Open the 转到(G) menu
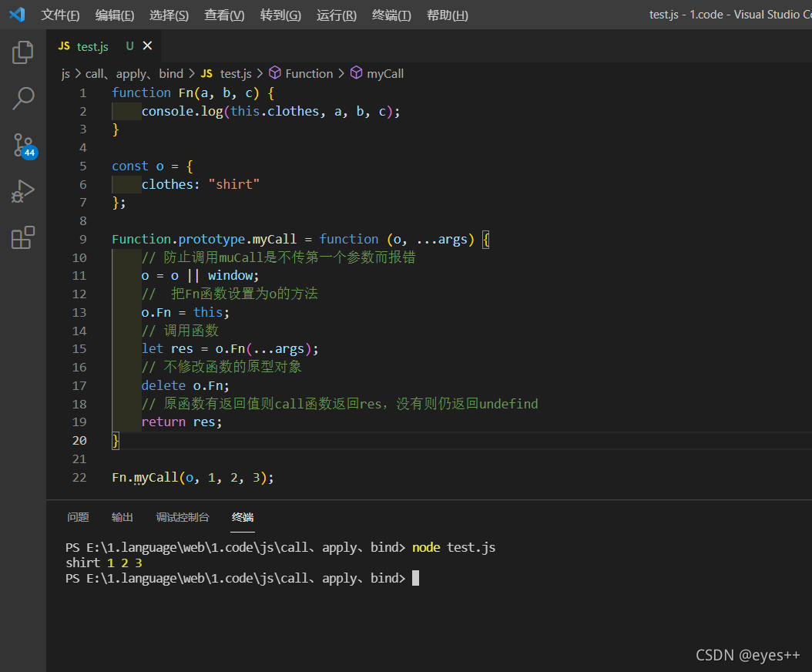Image resolution: width=812 pixels, height=672 pixels. click(280, 15)
